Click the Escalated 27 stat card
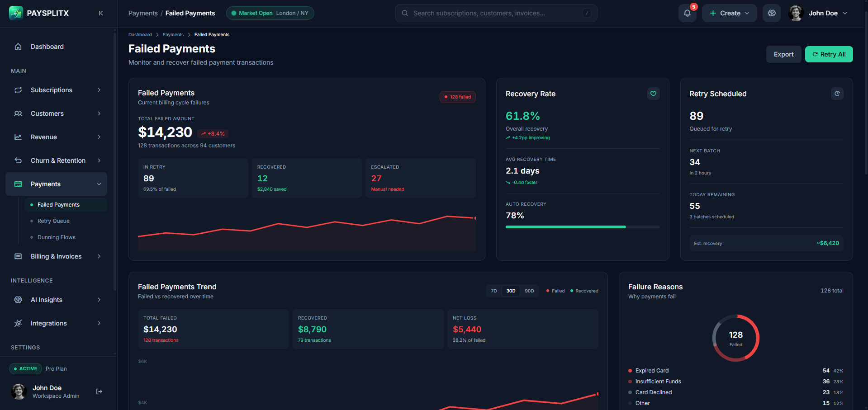868x410 pixels. click(420, 178)
